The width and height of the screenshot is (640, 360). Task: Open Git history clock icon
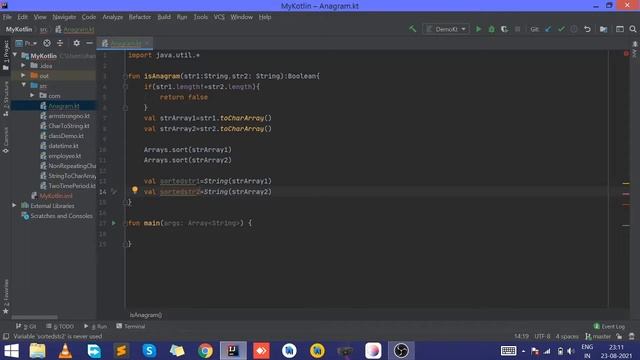pyautogui.click(x=574, y=29)
